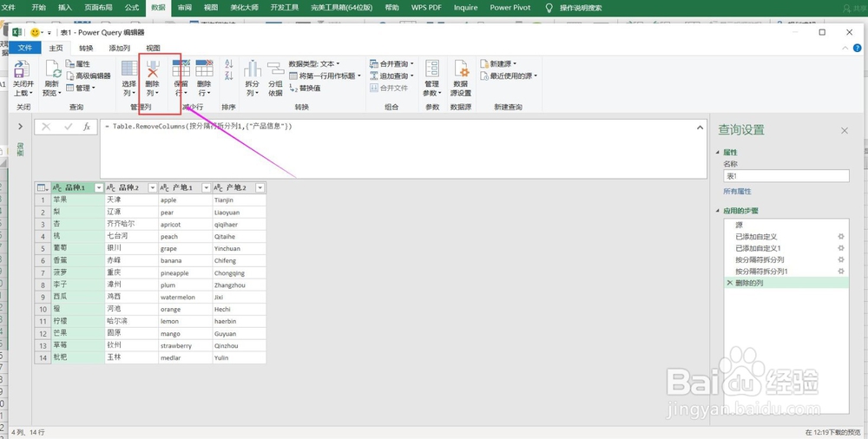Image resolution: width=868 pixels, height=439 pixels.
Task: Delete the 删除的列 step X
Action: (729, 283)
